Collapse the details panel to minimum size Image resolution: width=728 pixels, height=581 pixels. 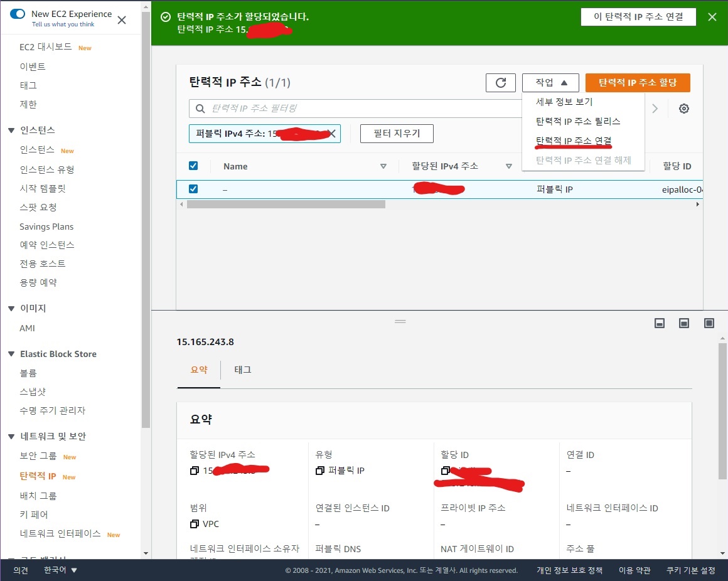[660, 323]
